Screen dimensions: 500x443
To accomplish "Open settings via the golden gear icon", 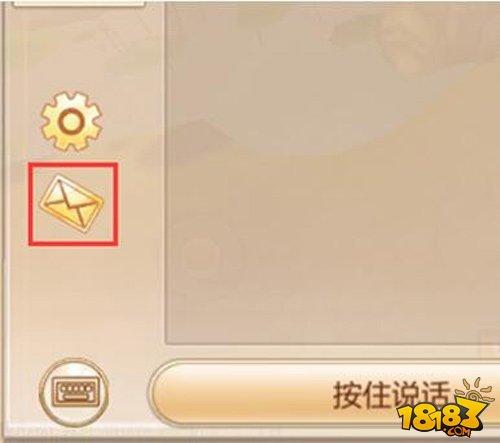I will pyautogui.click(x=71, y=121).
